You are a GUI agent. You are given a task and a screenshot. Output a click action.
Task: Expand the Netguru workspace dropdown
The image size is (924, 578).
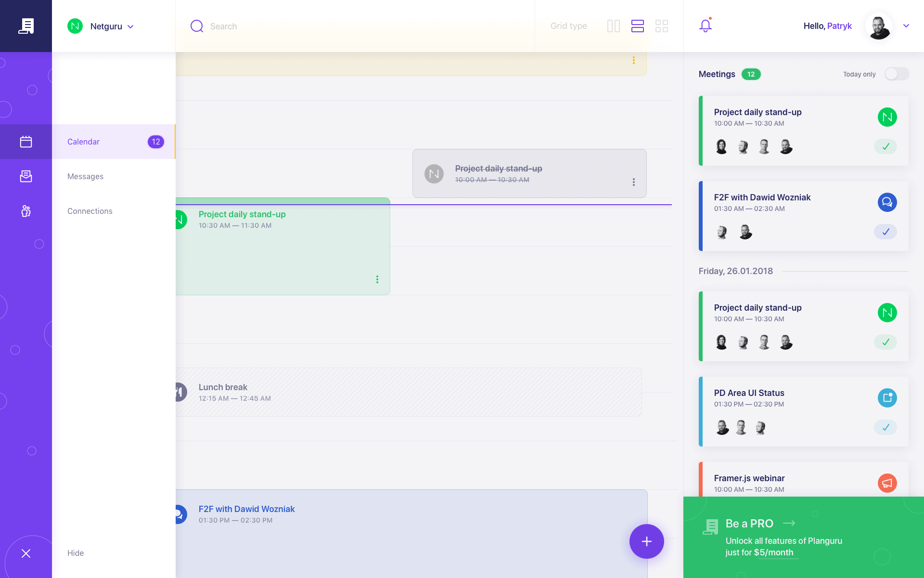click(x=130, y=26)
